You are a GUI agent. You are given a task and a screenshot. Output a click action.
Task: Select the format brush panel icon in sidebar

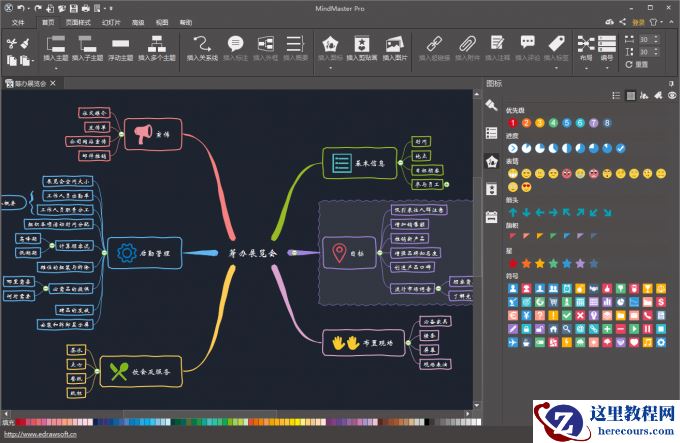click(x=491, y=104)
